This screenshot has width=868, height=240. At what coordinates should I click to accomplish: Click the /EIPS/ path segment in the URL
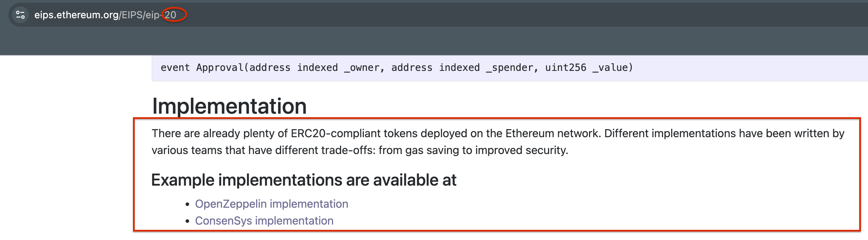point(132,15)
